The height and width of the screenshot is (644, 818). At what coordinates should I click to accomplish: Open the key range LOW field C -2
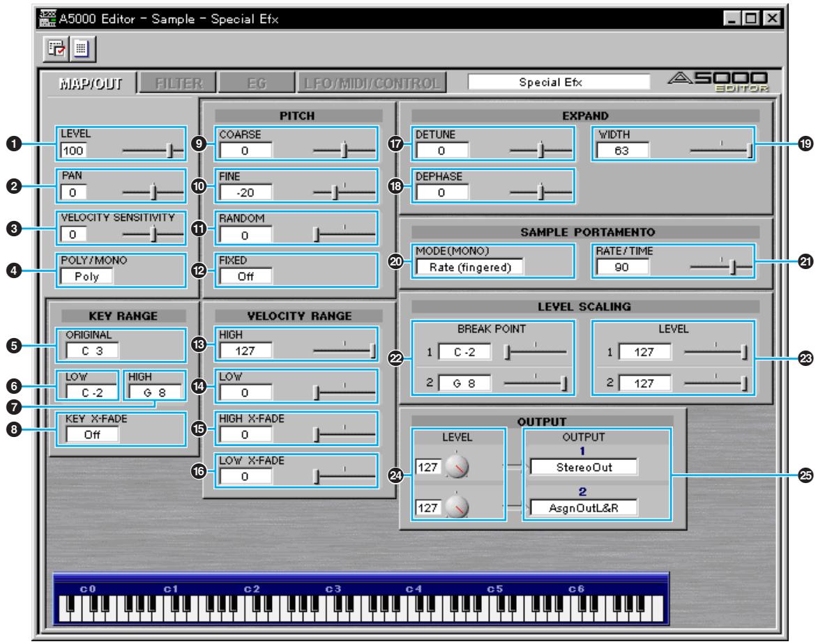[91, 392]
